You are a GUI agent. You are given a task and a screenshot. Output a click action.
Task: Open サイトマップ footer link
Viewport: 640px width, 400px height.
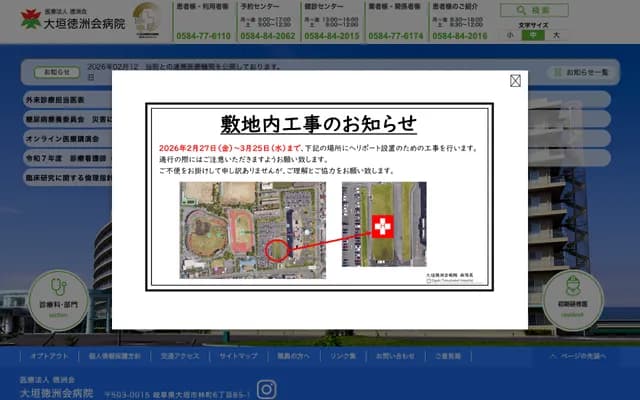pos(238,356)
